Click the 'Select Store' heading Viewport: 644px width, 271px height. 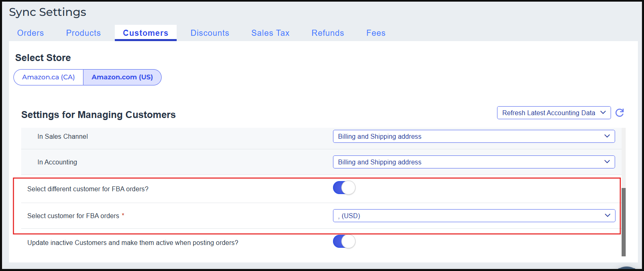point(43,58)
